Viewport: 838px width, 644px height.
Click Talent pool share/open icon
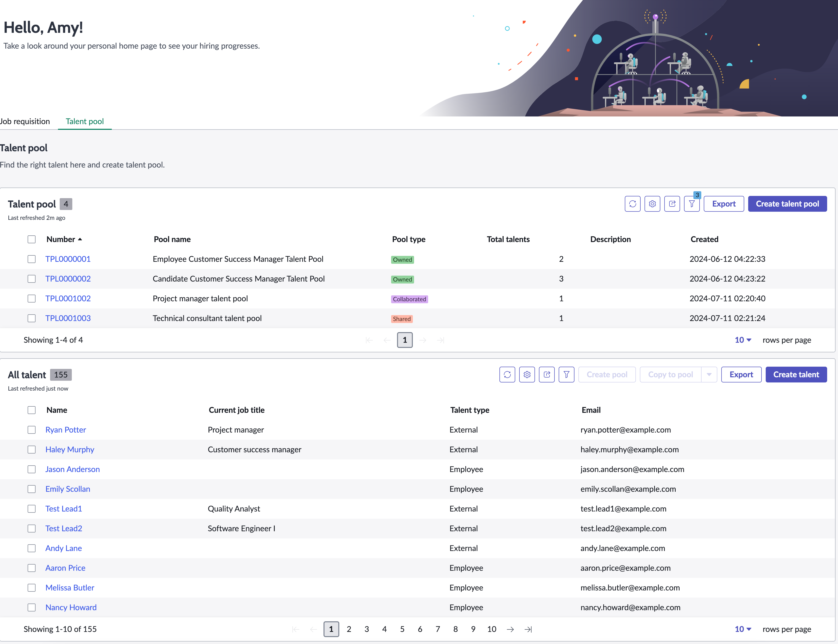672,204
